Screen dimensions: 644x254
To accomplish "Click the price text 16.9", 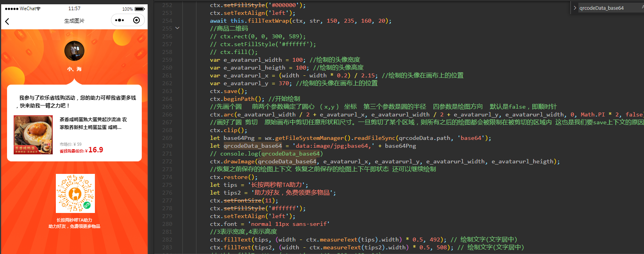I will (96, 150).
